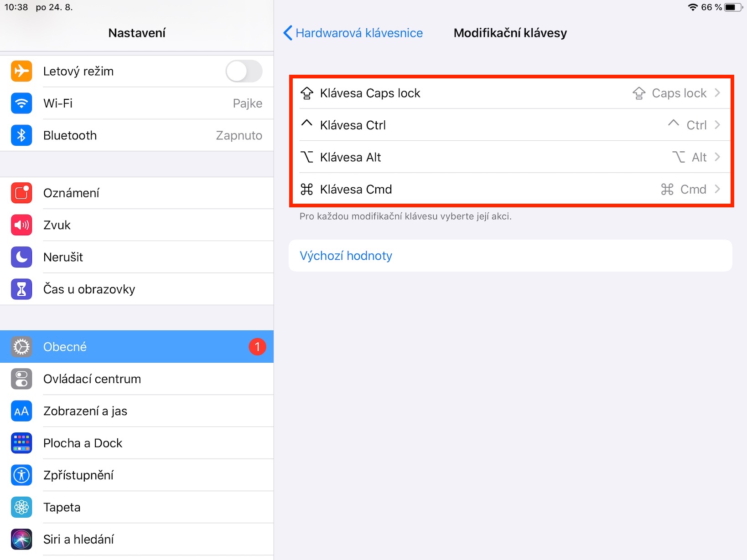This screenshot has width=747, height=560.
Task: Toggle the Letový režim switch
Action: 244,71
